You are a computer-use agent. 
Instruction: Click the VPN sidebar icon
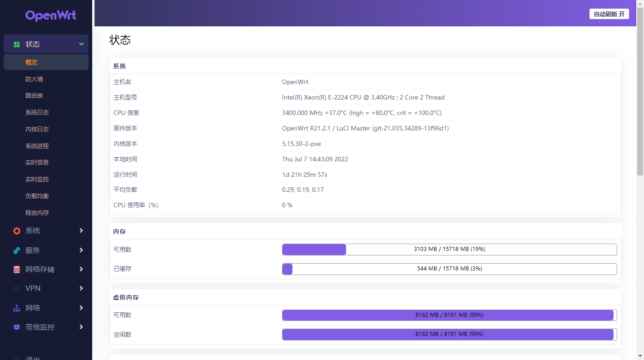[x=16, y=288]
